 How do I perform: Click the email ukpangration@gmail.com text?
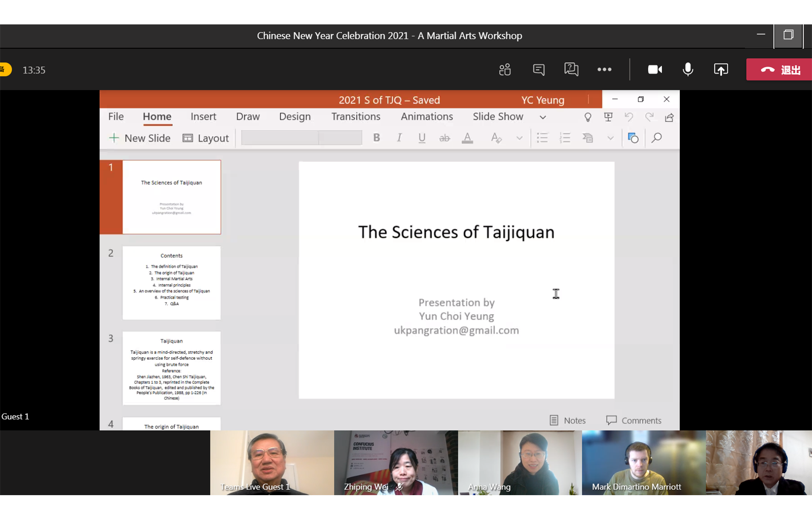pos(456,330)
